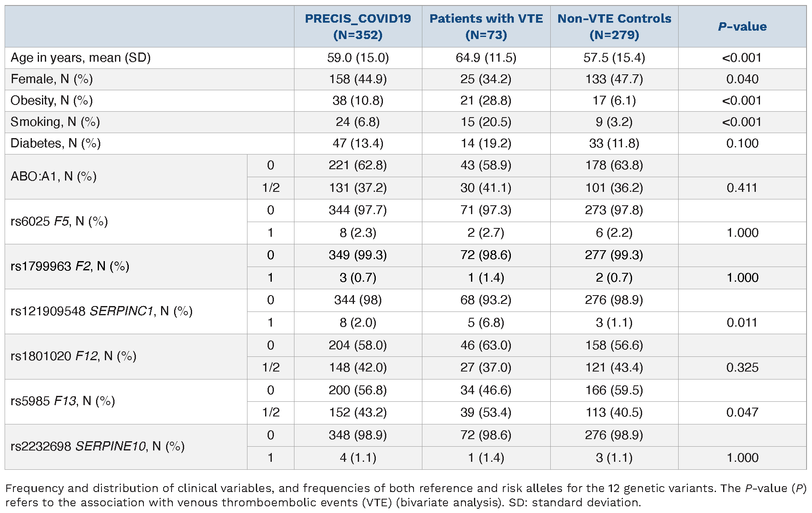
Task: Select the rs1799963 F2 row label
Action: point(70,266)
